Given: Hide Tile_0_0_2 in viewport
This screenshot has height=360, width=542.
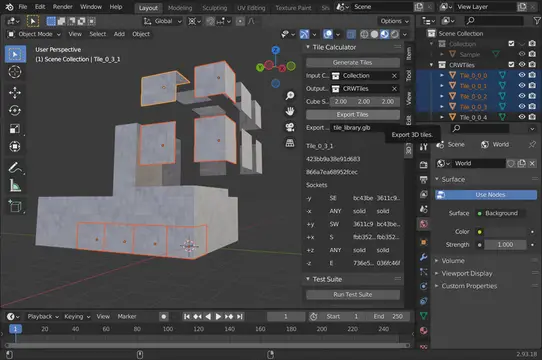Looking at the screenshot, I should [522, 96].
